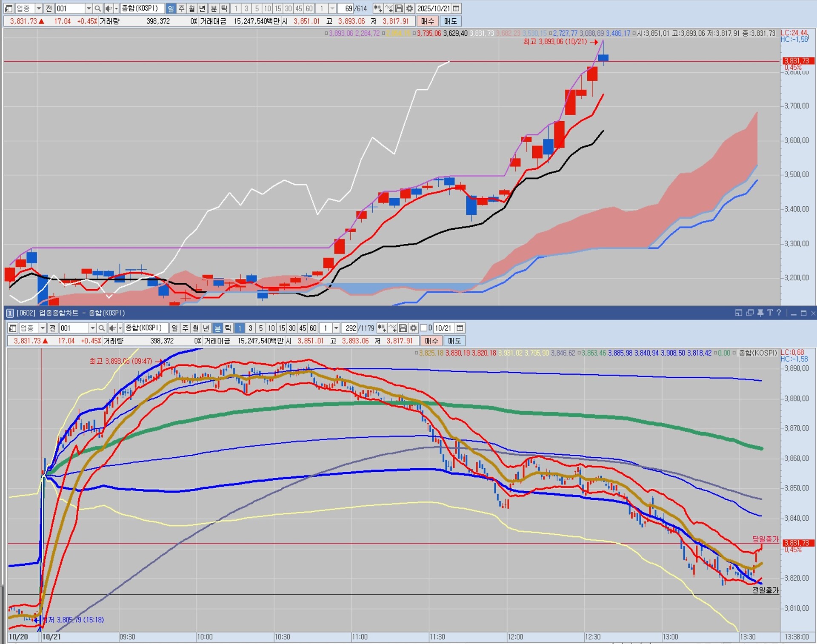The width and height of the screenshot is (817, 644).
Task: Click the T font icon in the title bar
Action: (770, 313)
